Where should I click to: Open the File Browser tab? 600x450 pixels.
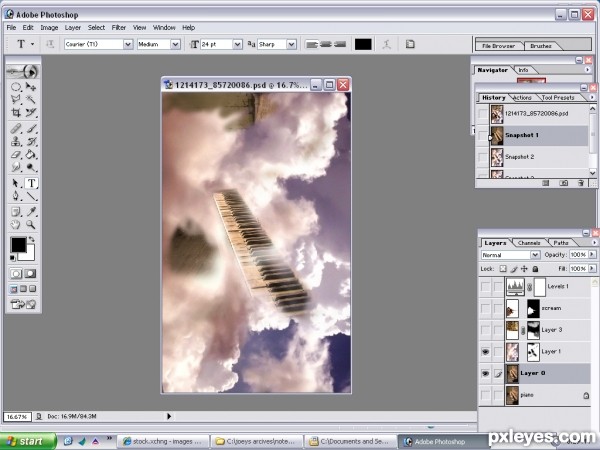[498, 46]
